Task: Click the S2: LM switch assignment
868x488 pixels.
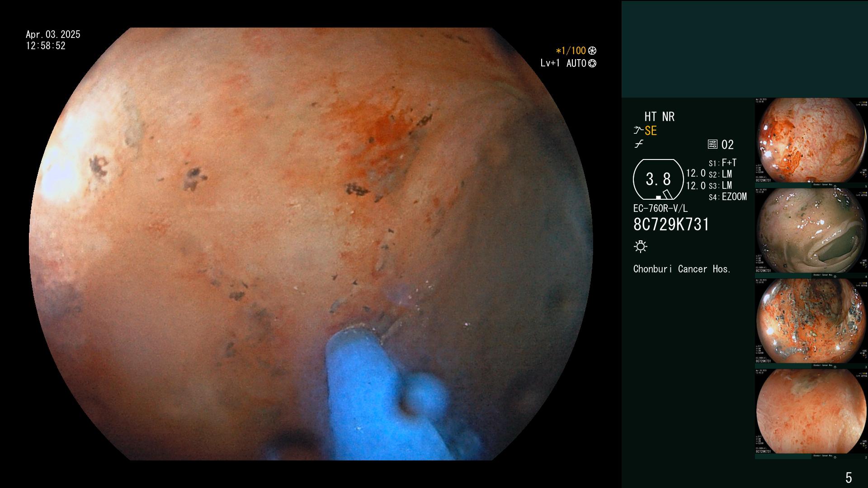Action: pyautogui.click(x=720, y=174)
